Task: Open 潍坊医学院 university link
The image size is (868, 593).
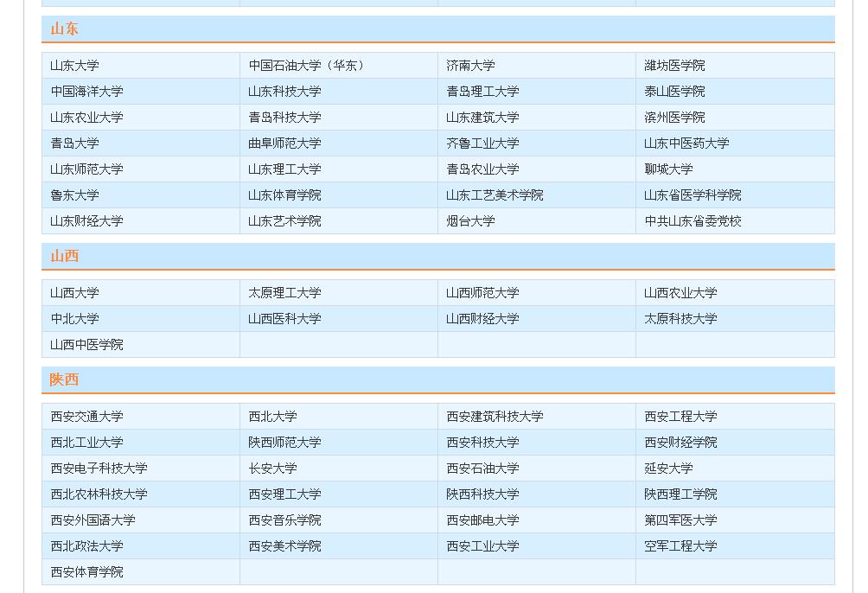Action: 674,66
